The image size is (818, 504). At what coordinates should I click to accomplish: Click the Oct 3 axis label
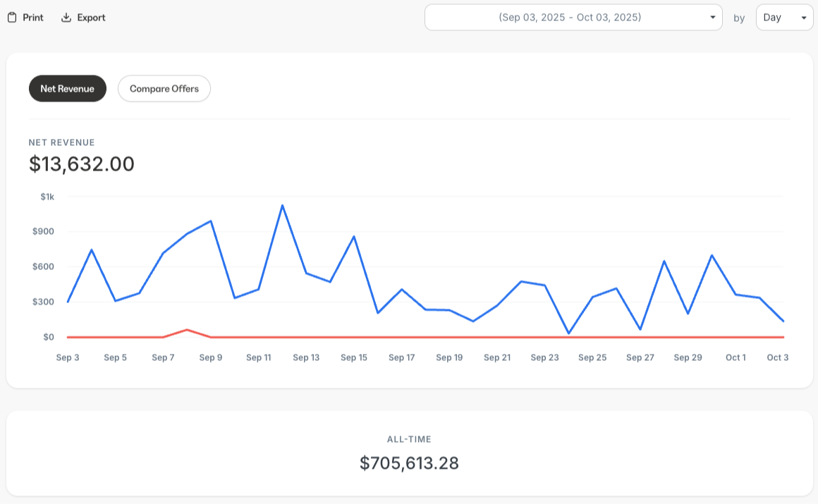pyautogui.click(x=778, y=357)
